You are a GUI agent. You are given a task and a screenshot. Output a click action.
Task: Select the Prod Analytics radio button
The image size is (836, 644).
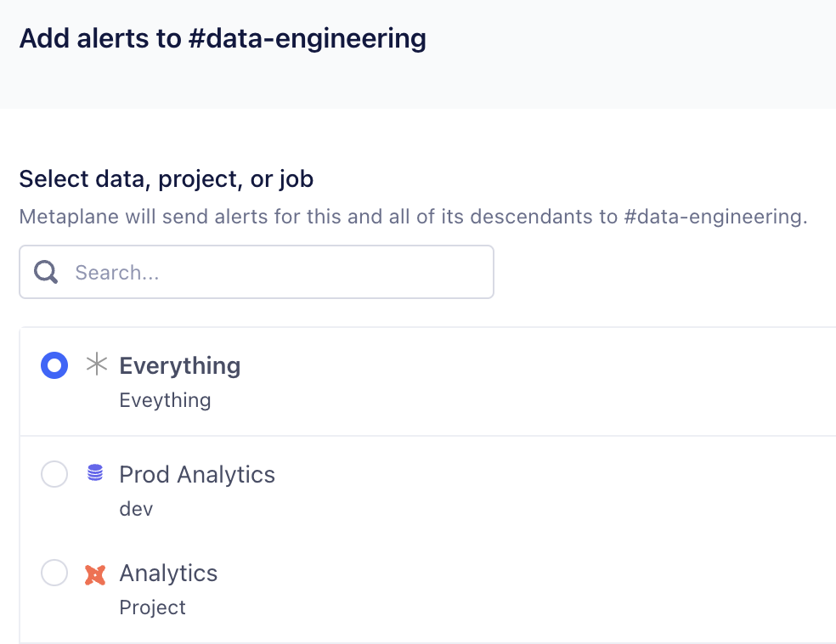coord(54,474)
